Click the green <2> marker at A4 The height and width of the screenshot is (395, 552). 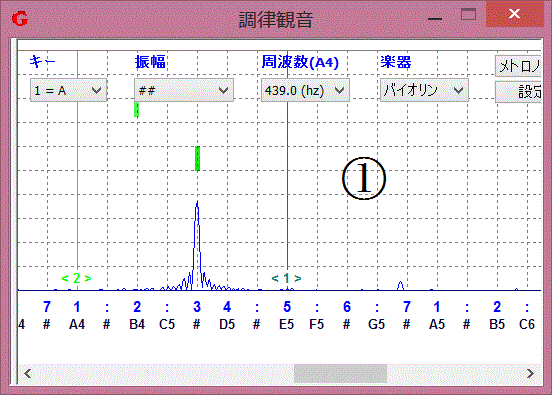(x=76, y=278)
